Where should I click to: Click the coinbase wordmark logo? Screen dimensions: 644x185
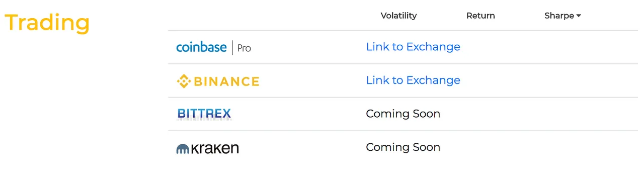tap(201, 47)
